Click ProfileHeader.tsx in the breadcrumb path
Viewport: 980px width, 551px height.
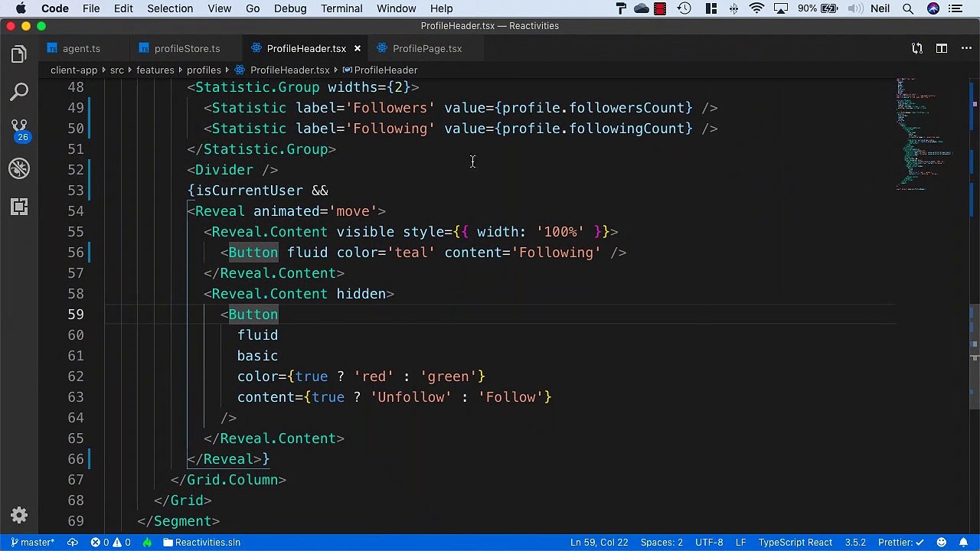tap(289, 70)
